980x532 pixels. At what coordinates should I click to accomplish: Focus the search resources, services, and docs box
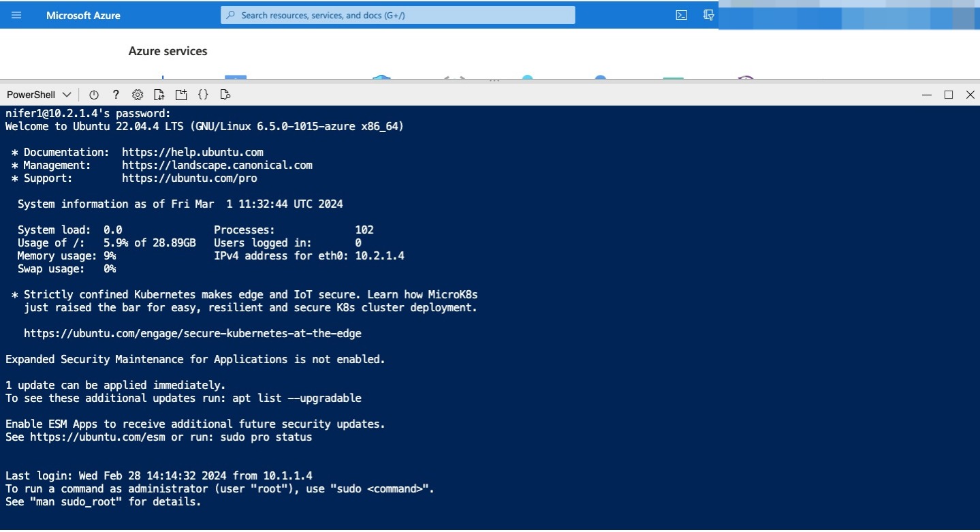[x=398, y=15]
